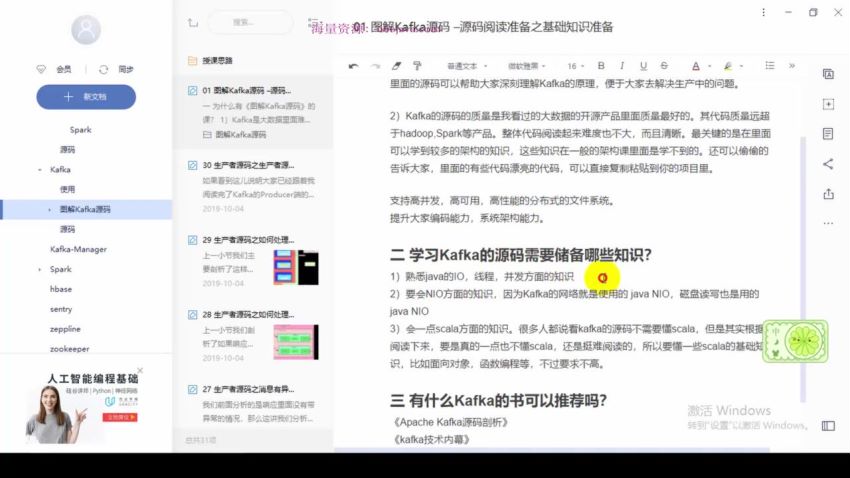Select the sentry folder
Viewport: 850px width, 478px height.
61,309
